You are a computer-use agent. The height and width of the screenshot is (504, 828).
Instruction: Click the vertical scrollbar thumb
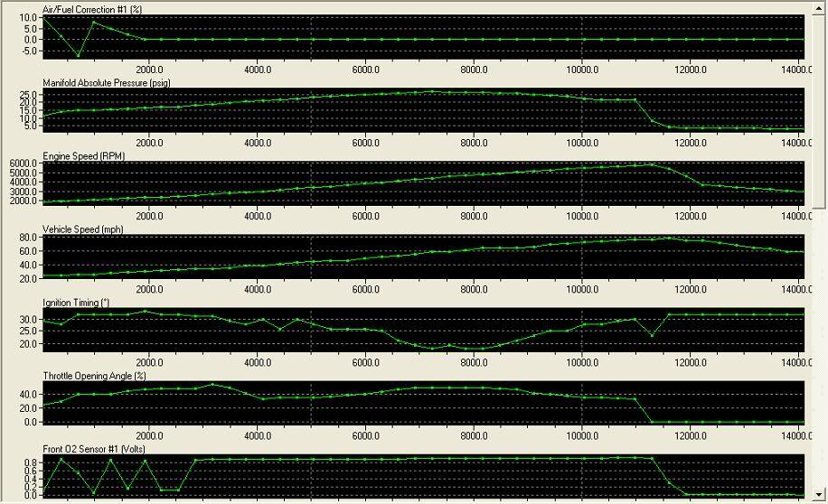coord(819,110)
